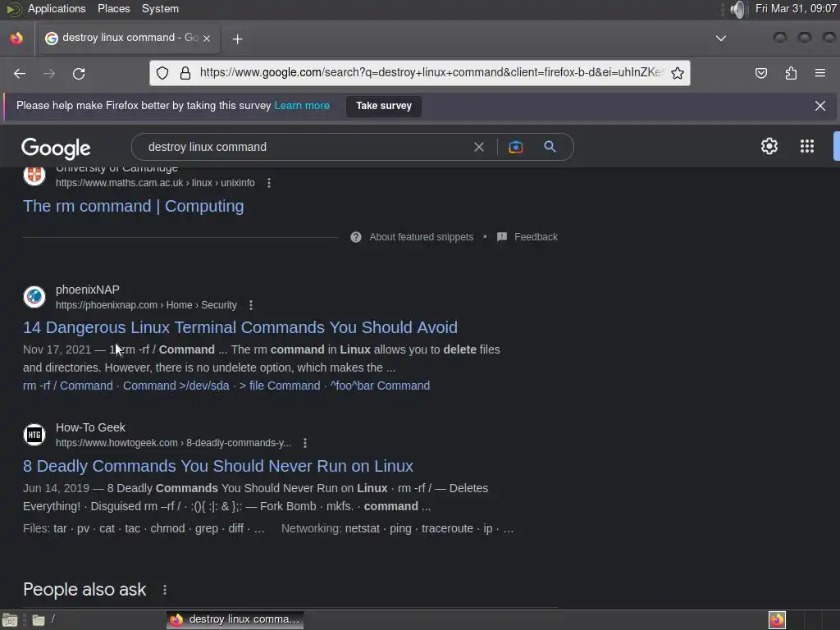
Task: Open the Google apps grid
Action: 807,146
